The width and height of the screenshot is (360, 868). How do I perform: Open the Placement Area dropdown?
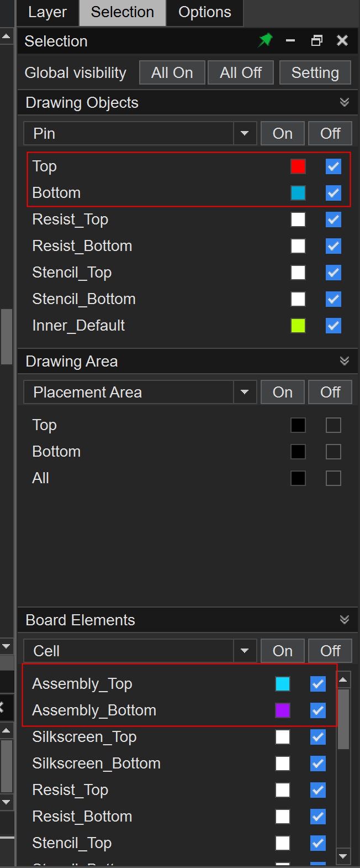point(245,392)
